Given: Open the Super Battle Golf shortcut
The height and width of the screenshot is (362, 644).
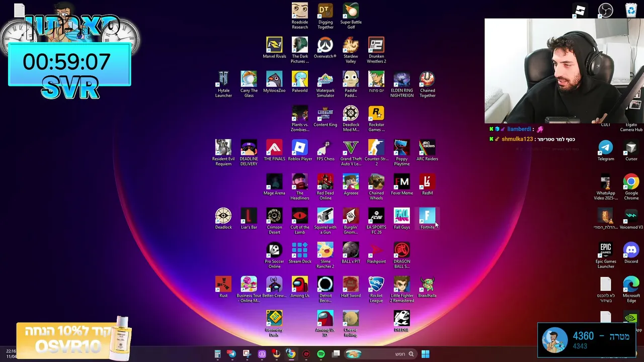Looking at the screenshot, I should tap(351, 16).
